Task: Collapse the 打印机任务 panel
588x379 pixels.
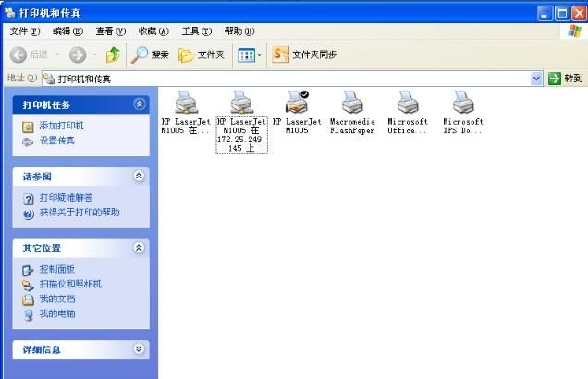Action: pos(139,104)
